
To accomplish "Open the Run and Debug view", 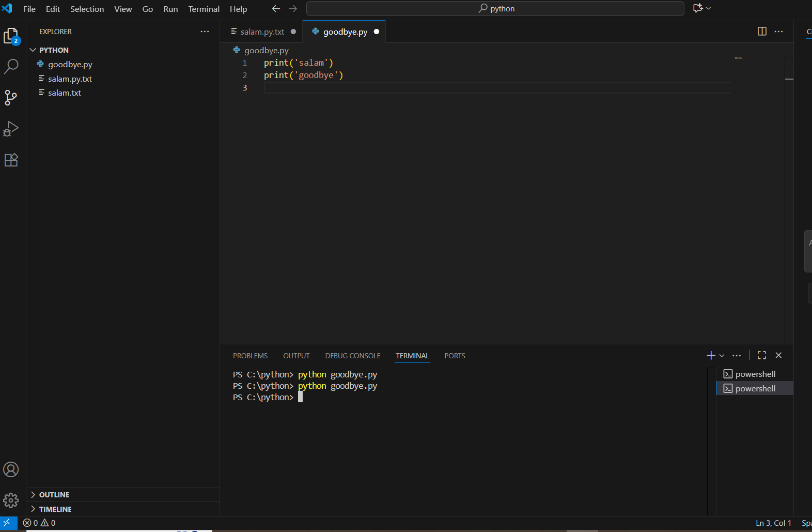I will pos(11,129).
